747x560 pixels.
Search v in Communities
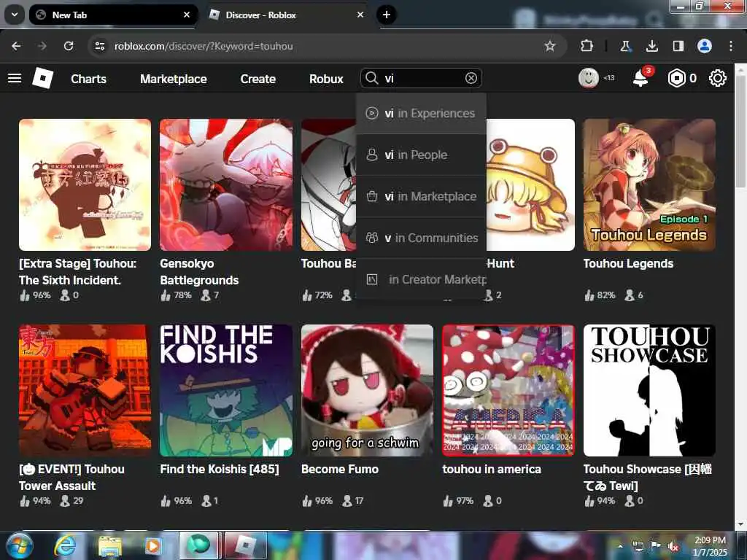421,238
